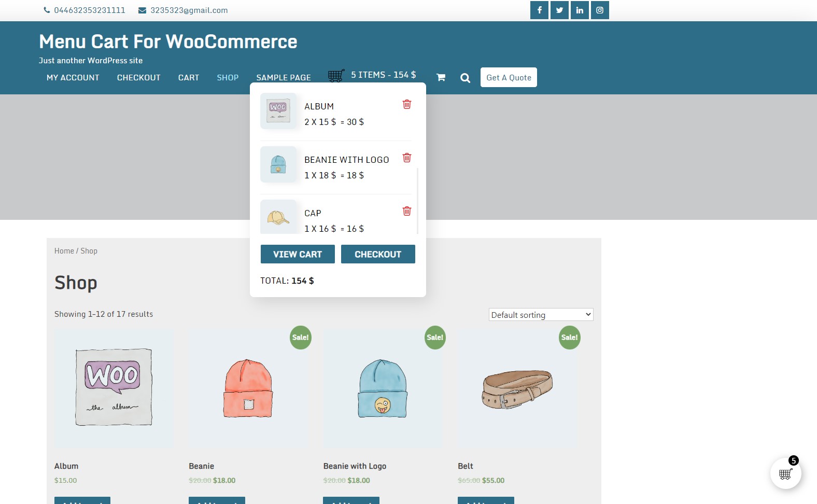817x504 pixels.
Task: Open the Album product image
Action: click(114, 388)
